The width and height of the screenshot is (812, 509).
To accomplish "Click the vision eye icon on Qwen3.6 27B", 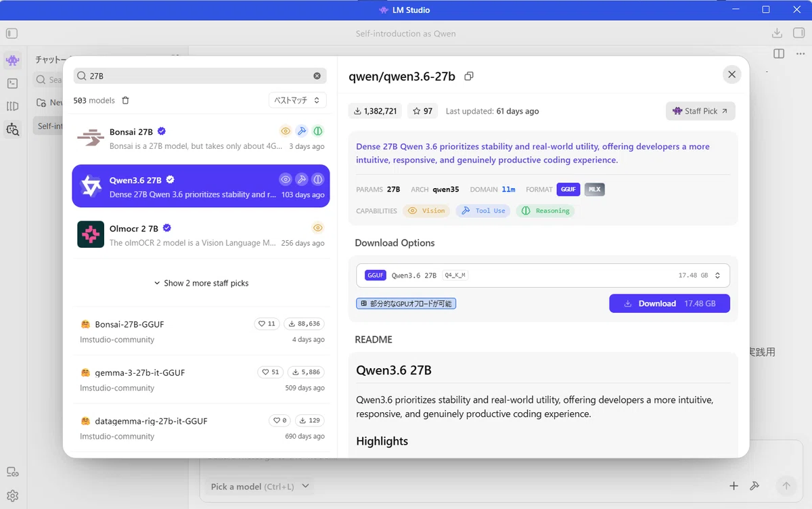I will (x=286, y=179).
